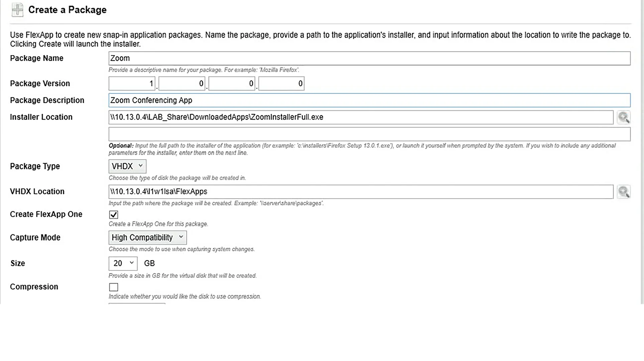The width and height of the screenshot is (644, 361).
Task: Enable the Compression checkbox
Action: point(114,287)
